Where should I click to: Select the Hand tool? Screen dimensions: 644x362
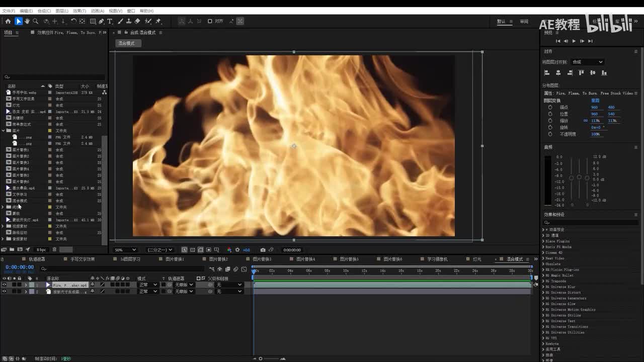pos(27,21)
